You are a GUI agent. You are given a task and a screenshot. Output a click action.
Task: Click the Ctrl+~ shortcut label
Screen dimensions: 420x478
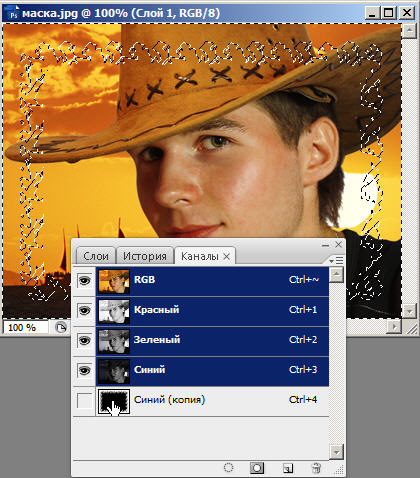(304, 279)
